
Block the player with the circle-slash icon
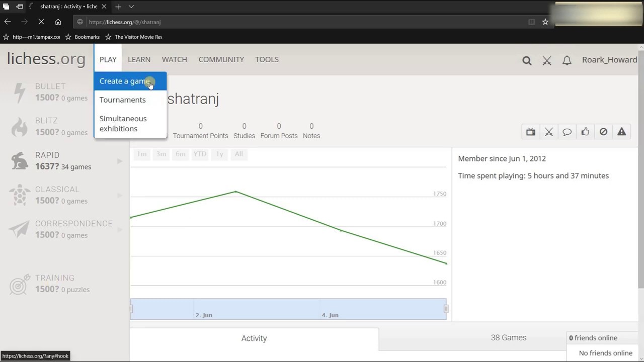coord(603,132)
